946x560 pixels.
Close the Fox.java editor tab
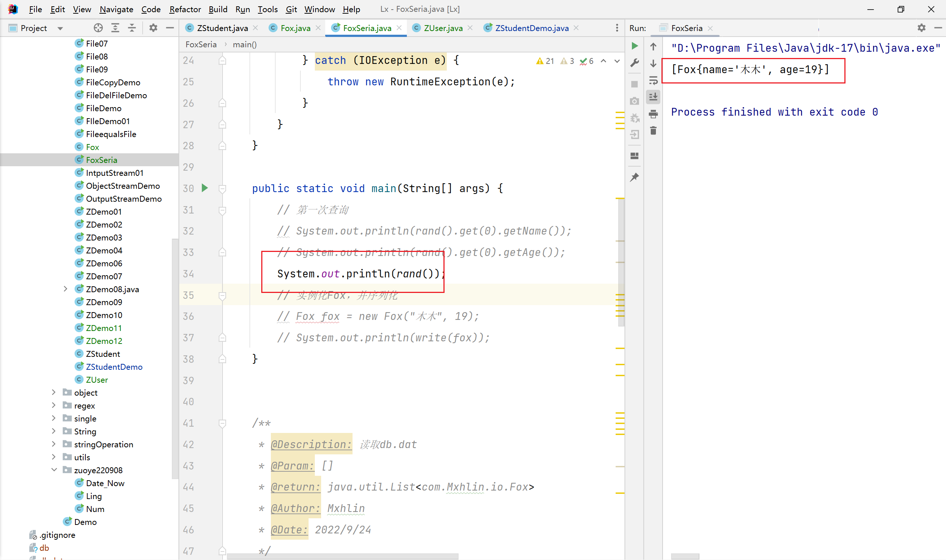tap(318, 28)
